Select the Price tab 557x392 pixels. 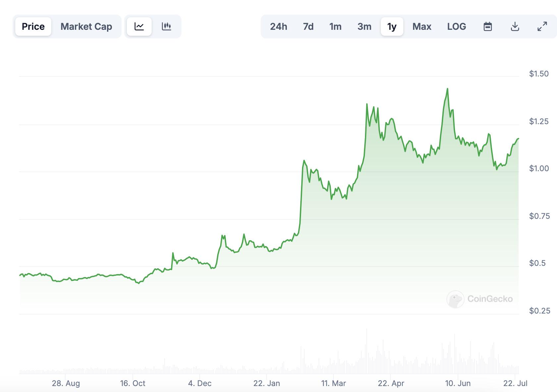tap(33, 26)
